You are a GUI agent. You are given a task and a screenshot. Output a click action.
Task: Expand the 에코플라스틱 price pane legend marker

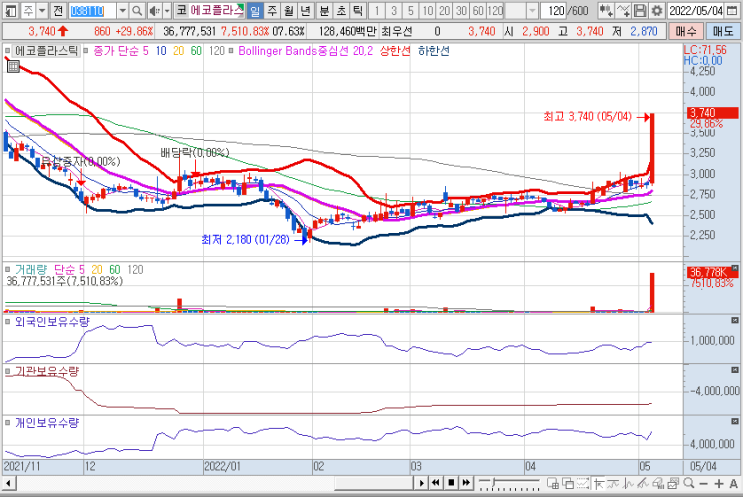tap(8, 50)
